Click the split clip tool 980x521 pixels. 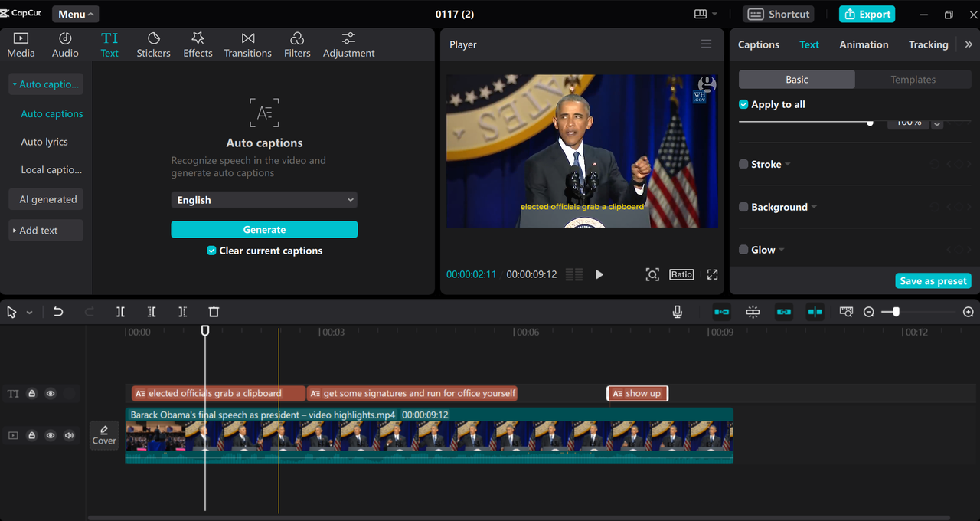[120, 312]
